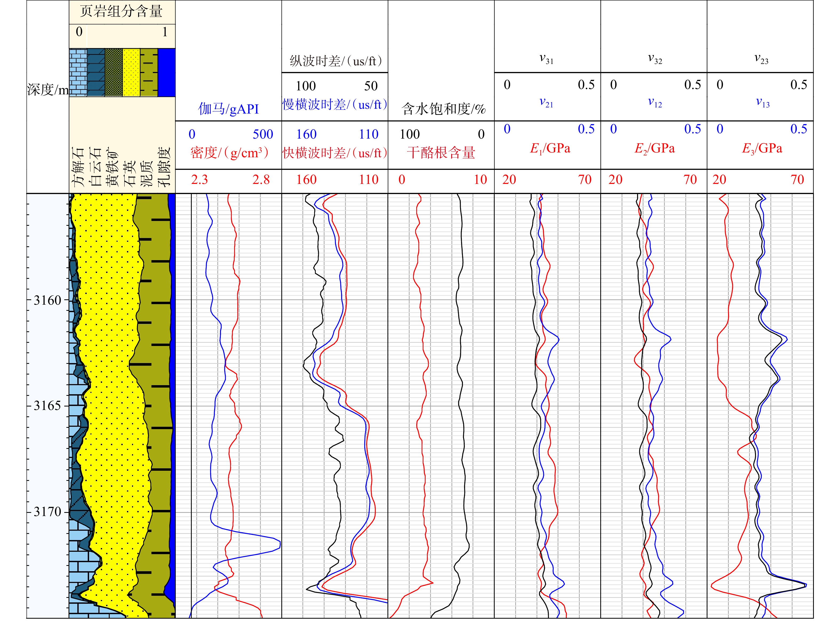Viewport: 840px width, 624px height.
Task: Click the 3170 depth tick label
Action: pos(47,512)
